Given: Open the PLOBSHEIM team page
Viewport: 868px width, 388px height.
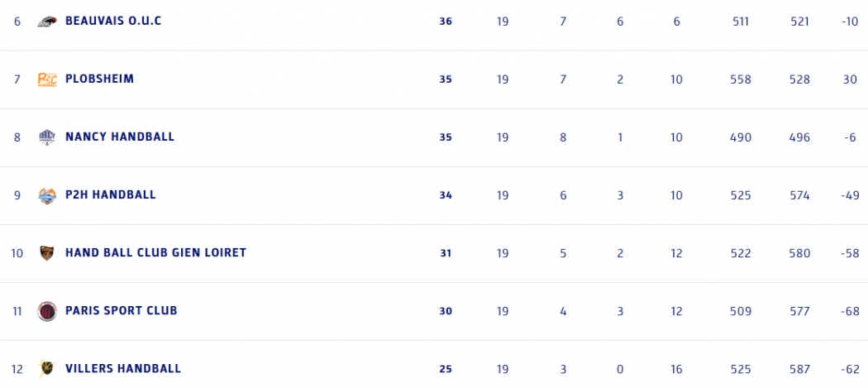Looking at the screenshot, I should (x=99, y=79).
